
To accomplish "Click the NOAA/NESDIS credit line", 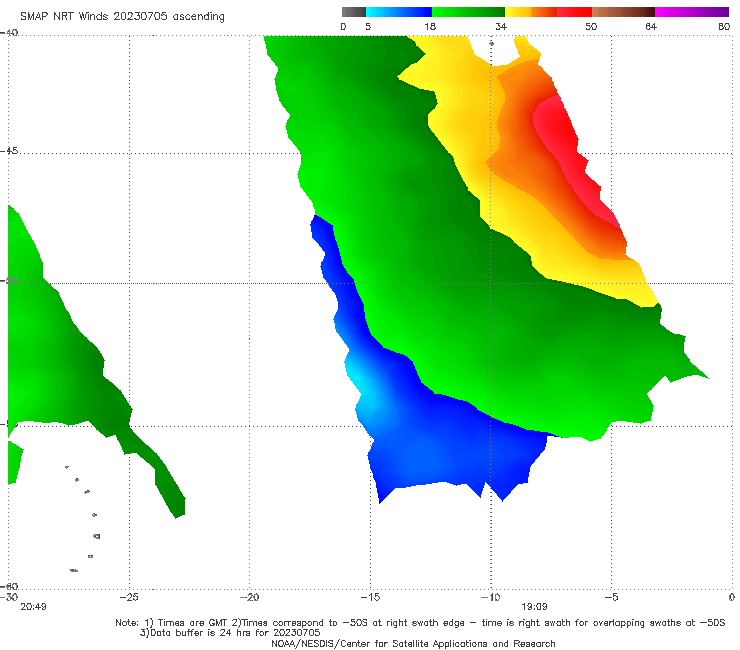I will pos(413,643).
